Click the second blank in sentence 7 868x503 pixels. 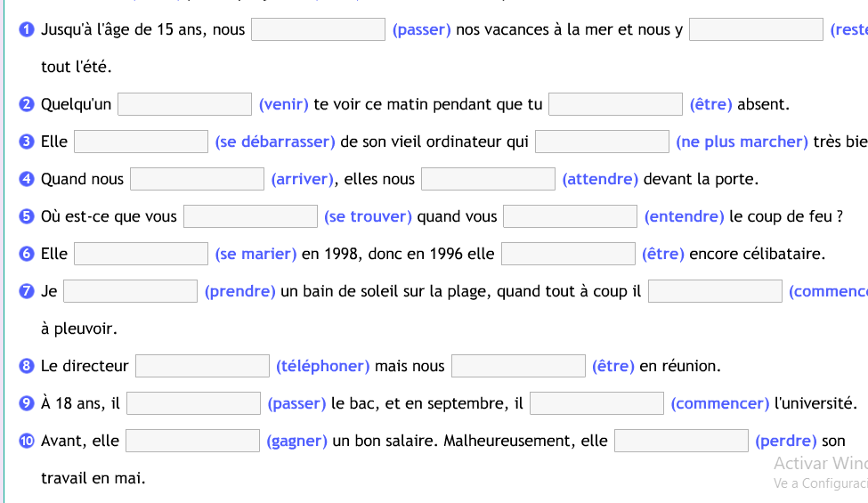click(715, 291)
